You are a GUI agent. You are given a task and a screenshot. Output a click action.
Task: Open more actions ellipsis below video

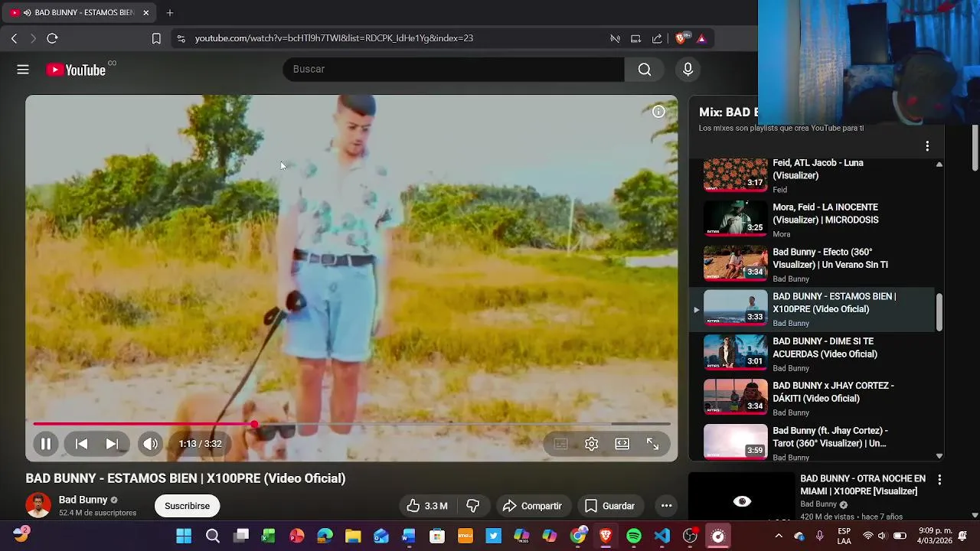(x=666, y=506)
